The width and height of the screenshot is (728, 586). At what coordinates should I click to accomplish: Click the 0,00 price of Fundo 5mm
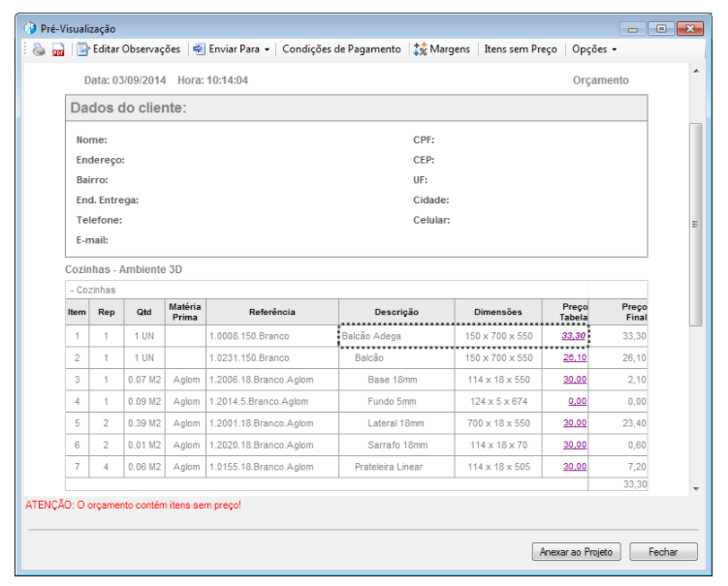pyautogui.click(x=578, y=401)
